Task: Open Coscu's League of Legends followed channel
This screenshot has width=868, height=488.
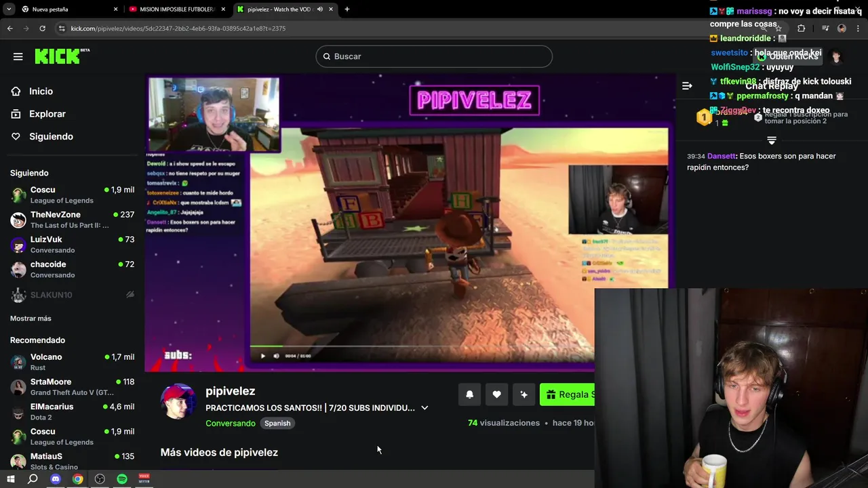Action: 73,195
